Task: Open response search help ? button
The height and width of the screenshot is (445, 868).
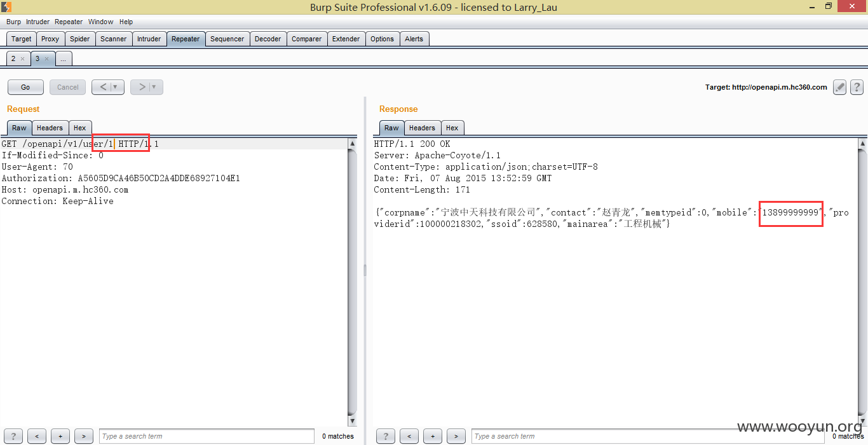Action: click(385, 436)
